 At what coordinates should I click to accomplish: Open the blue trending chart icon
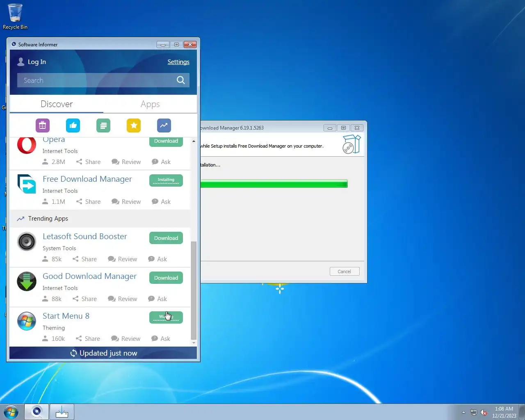[164, 126]
